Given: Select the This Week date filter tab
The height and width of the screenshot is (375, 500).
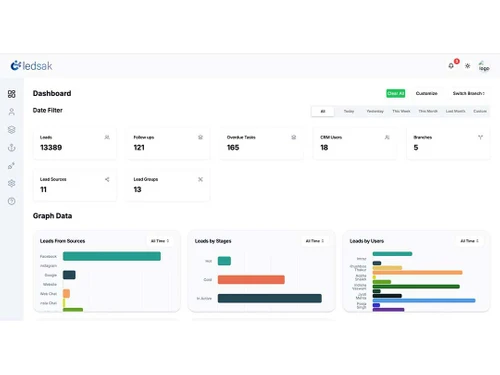Looking at the screenshot, I should click(401, 111).
